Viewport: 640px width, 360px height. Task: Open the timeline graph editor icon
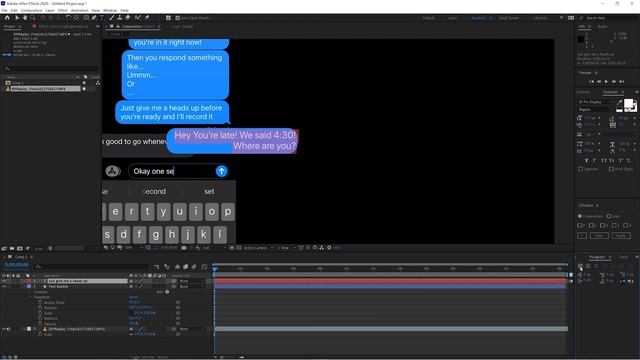204,267
